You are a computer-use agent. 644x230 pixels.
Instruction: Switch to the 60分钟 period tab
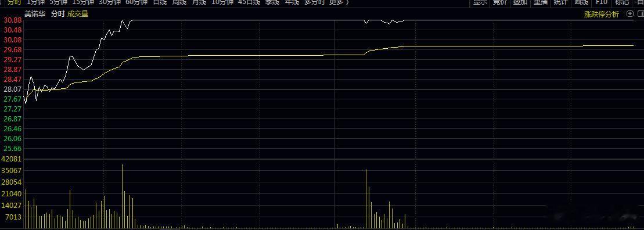[136, 2]
